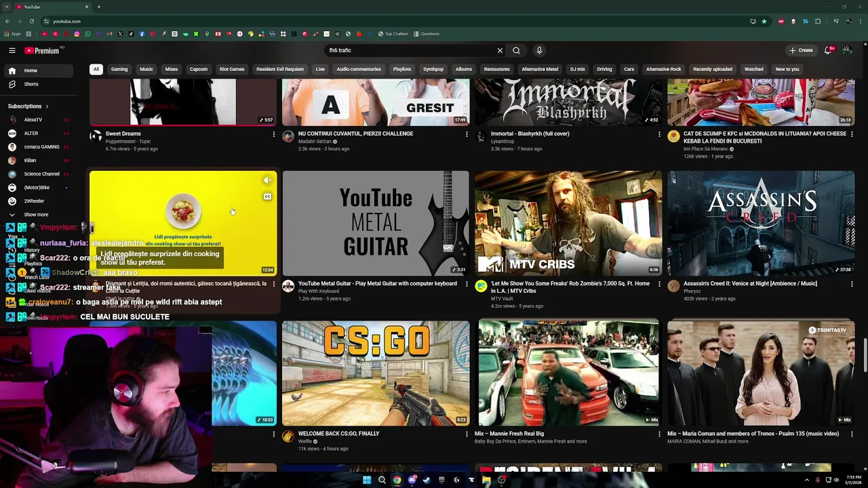868x488 pixels.
Task: Open options for Mannie Fresh Real Big mix
Action: point(658,434)
